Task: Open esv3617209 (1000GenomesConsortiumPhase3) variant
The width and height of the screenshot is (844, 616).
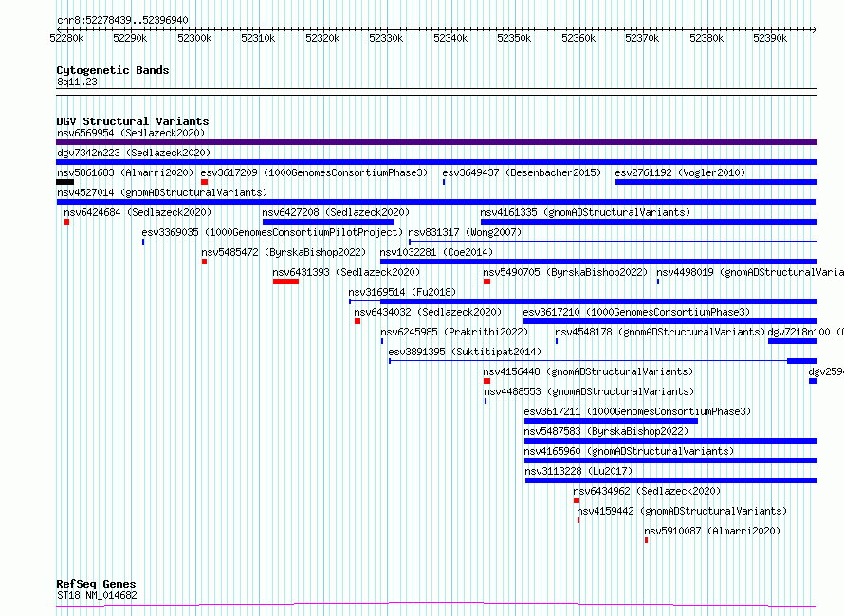Action: pos(314,172)
